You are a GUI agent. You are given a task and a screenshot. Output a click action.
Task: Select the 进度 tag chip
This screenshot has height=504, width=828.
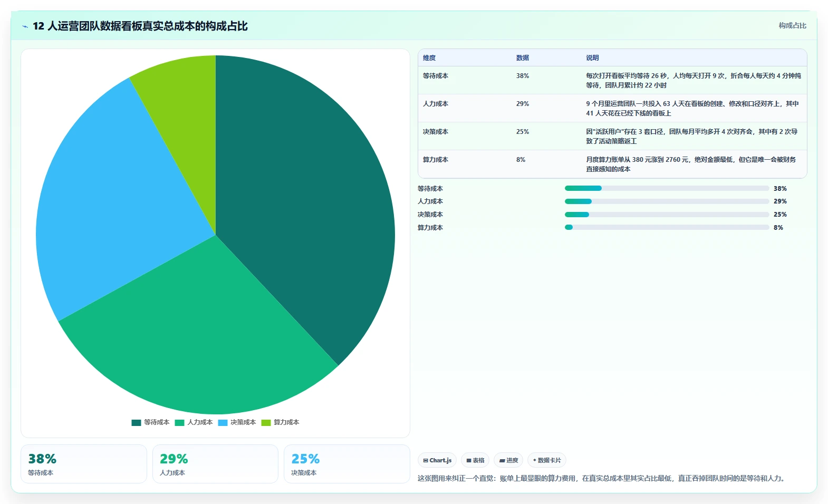tap(508, 460)
